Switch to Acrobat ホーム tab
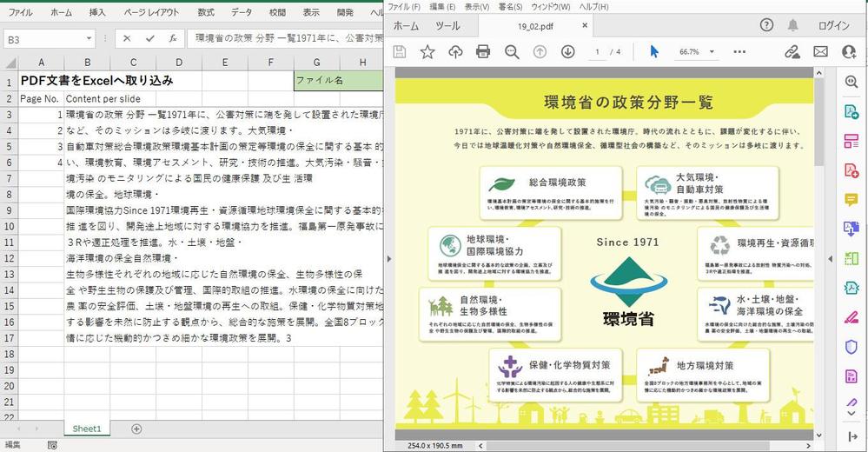Viewport: 868px width, 452px height. [406, 26]
